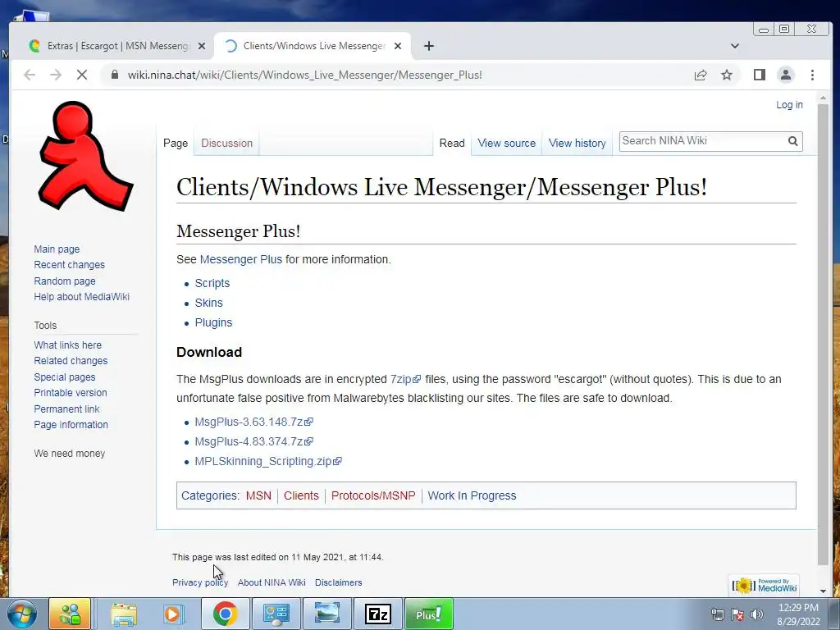Click the page vertical scrollbar
Screen dimensions: 840x630
pos(823,335)
